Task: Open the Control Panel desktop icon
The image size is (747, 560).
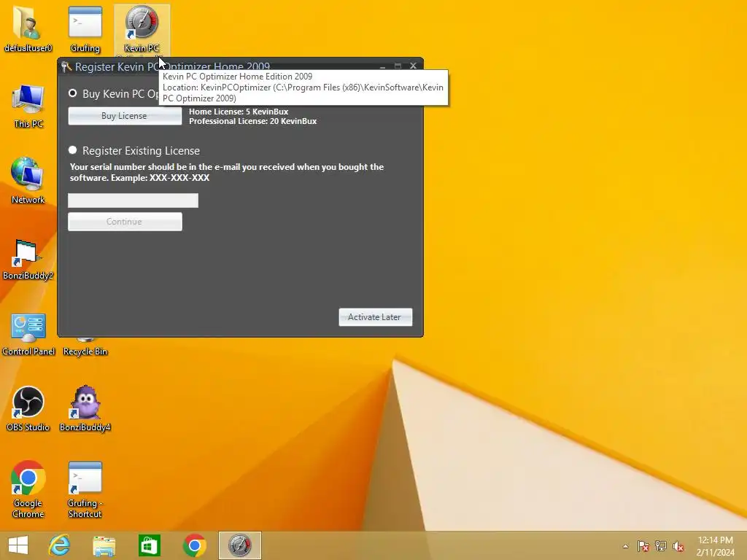Action: [28, 334]
